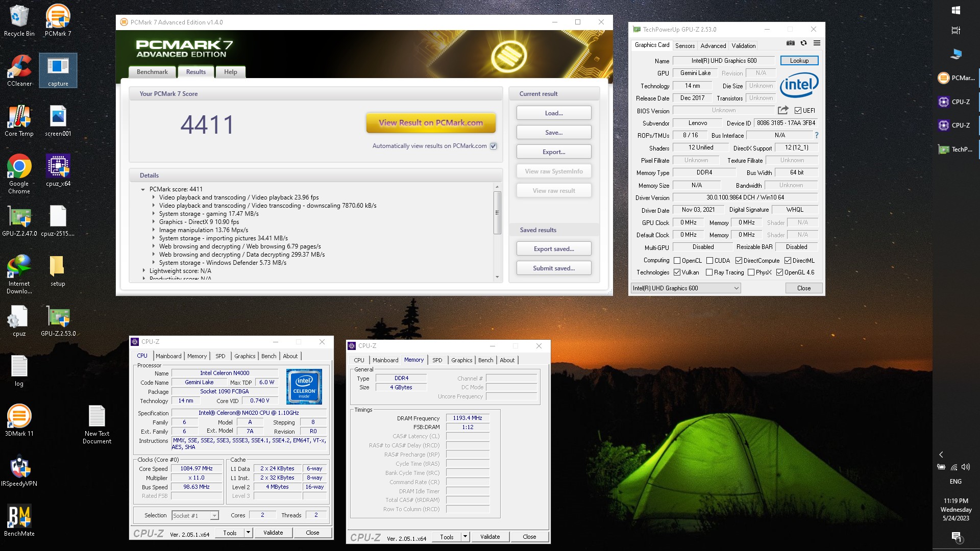The image size is (980, 551).
Task: Open Tools dropdown arrow in right CPU-Z
Action: 465,537
